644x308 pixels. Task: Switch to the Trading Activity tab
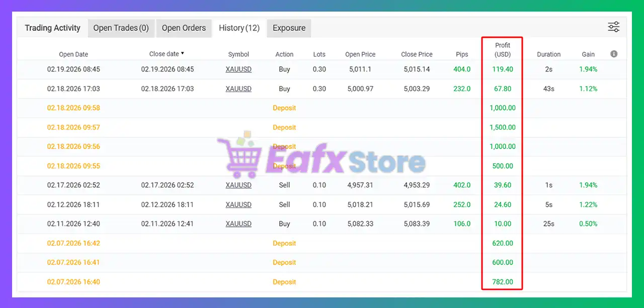click(x=53, y=28)
